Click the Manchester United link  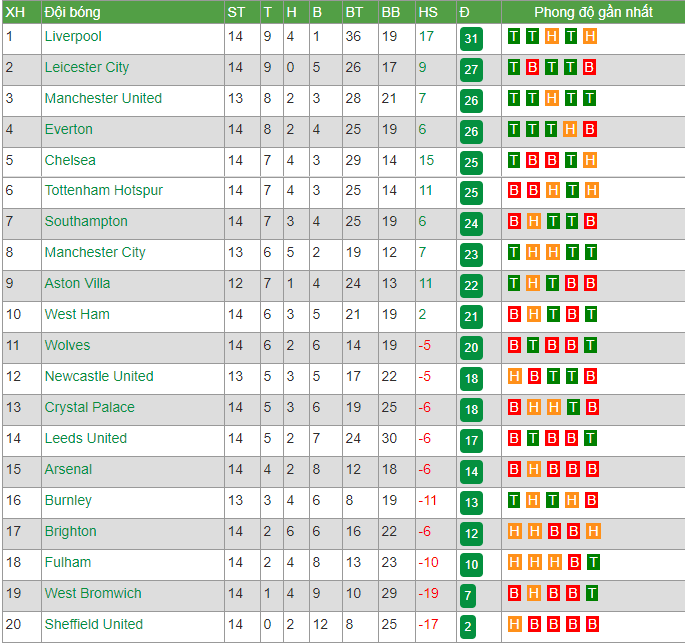[x=103, y=98]
